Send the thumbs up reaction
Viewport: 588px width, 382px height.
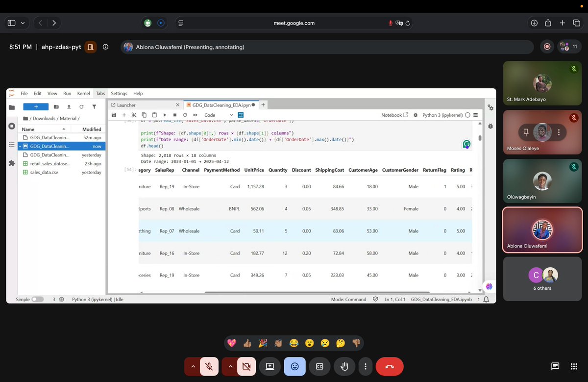click(x=247, y=343)
